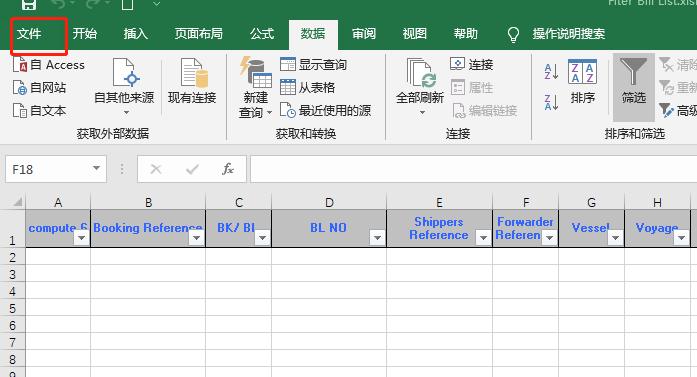697x377 pixels.
Task: Open filter dropdown for Booking Reference
Action: tap(196, 238)
